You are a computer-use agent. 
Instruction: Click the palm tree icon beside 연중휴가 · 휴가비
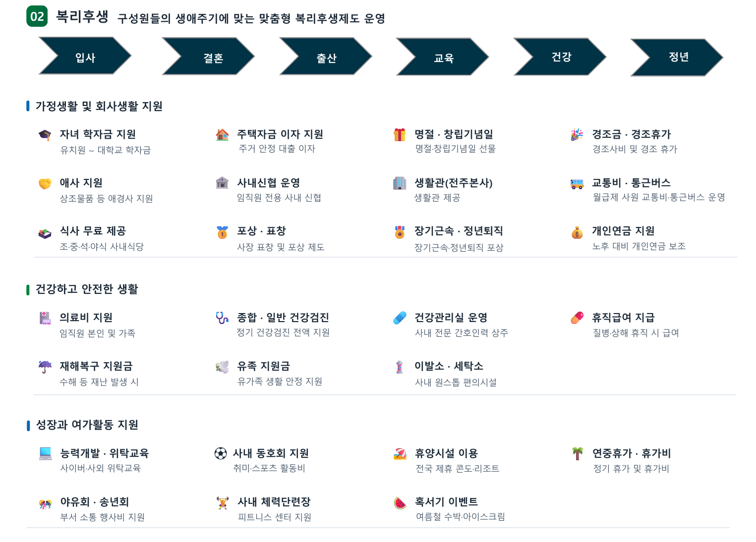tap(578, 453)
